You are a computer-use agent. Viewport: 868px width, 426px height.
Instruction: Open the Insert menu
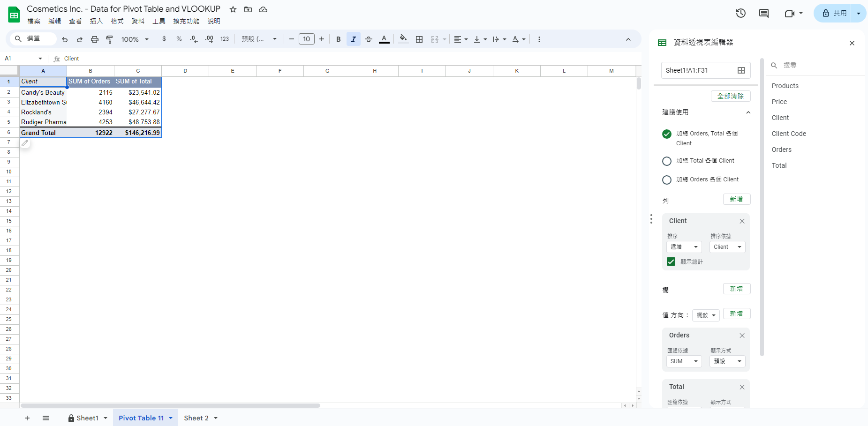[x=96, y=21]
